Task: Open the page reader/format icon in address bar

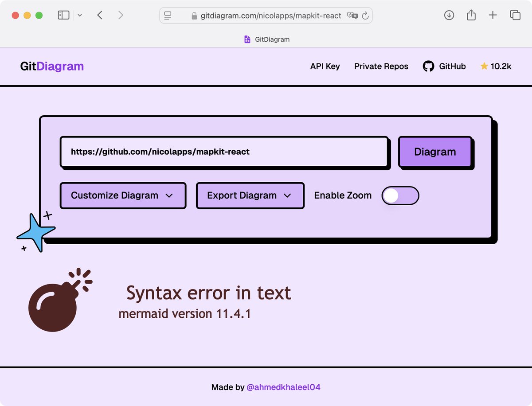Action: coord(168,16)
